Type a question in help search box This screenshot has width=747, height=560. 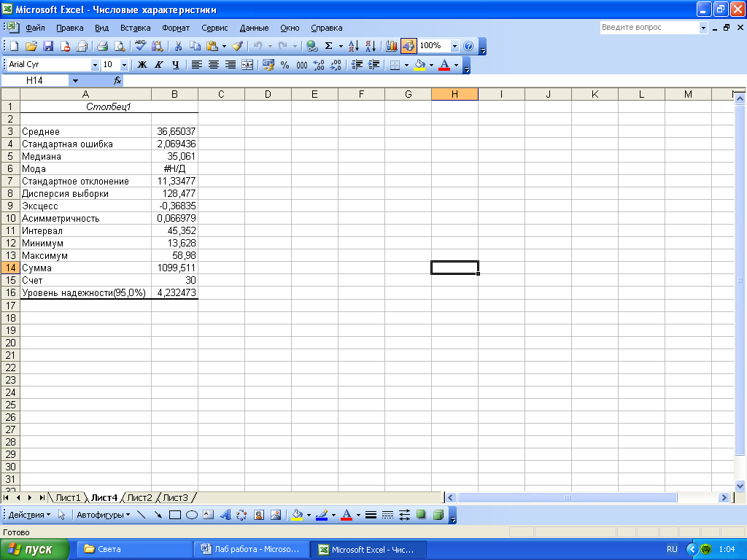pos(649,28)
